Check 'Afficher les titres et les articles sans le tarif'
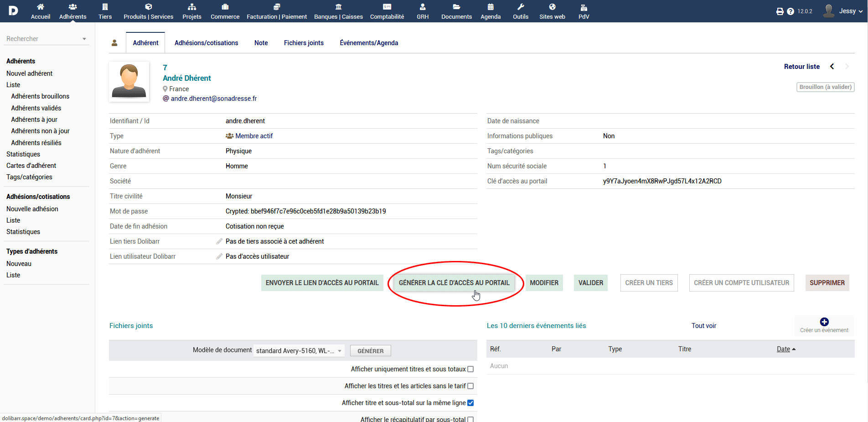The height and width of the screenshot is (422, 868). 470,386
